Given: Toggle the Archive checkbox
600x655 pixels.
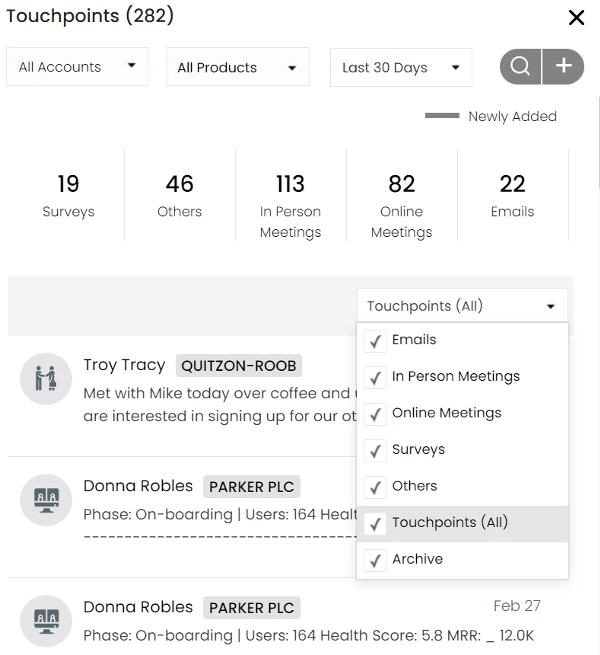Looking at the screenshot, I should 375,561.
